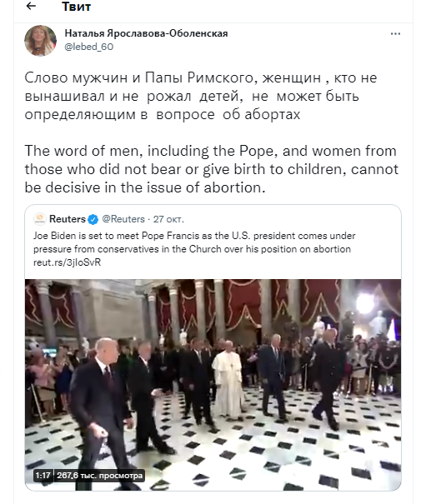The height and width of the screenshot is (504, 426).
Task: Open the @Reuters handle
Action: click(123, 219)
